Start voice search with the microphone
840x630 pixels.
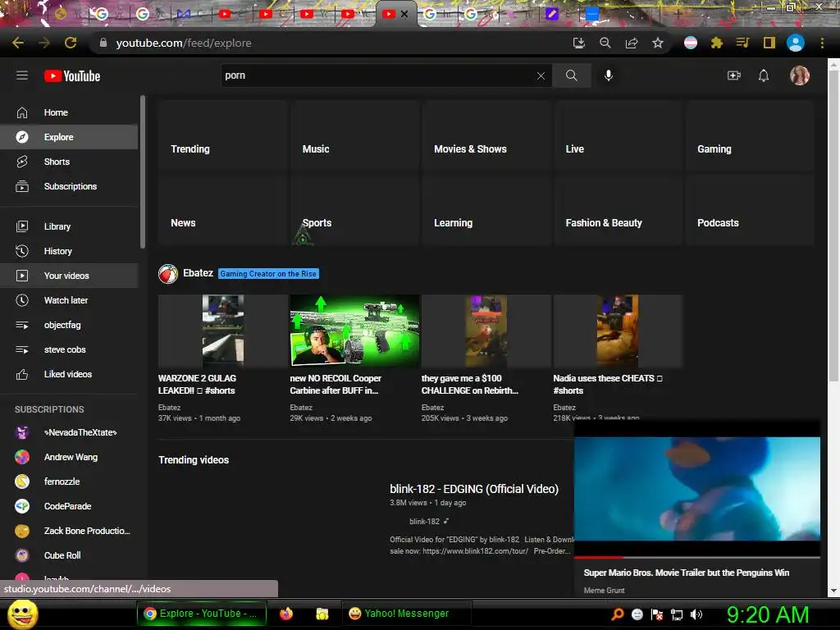608,75
